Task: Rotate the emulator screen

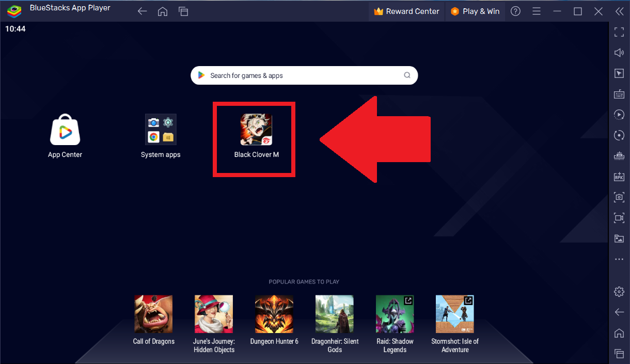Action: click(619, 135)
